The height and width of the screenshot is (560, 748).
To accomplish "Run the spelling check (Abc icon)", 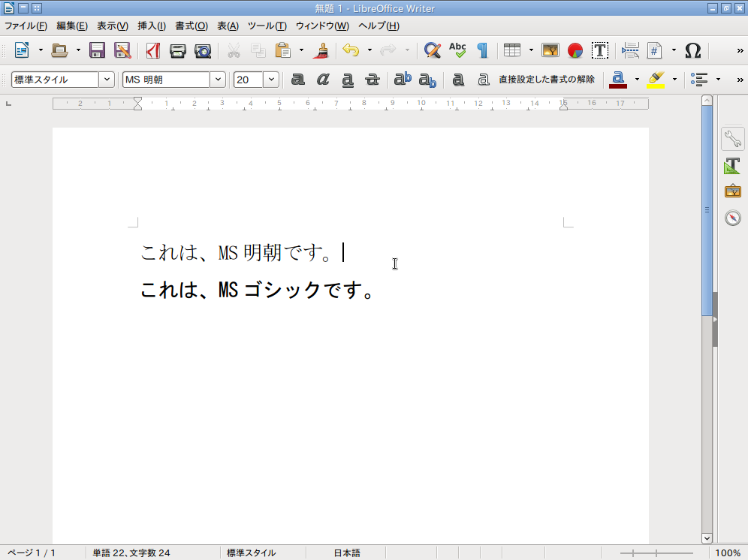I will (457, 50).
